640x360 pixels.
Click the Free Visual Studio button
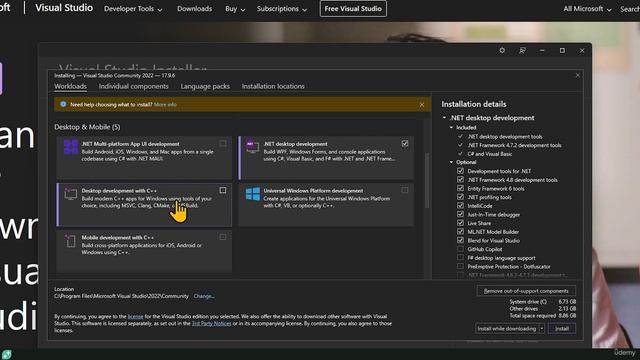click(353, 9)
